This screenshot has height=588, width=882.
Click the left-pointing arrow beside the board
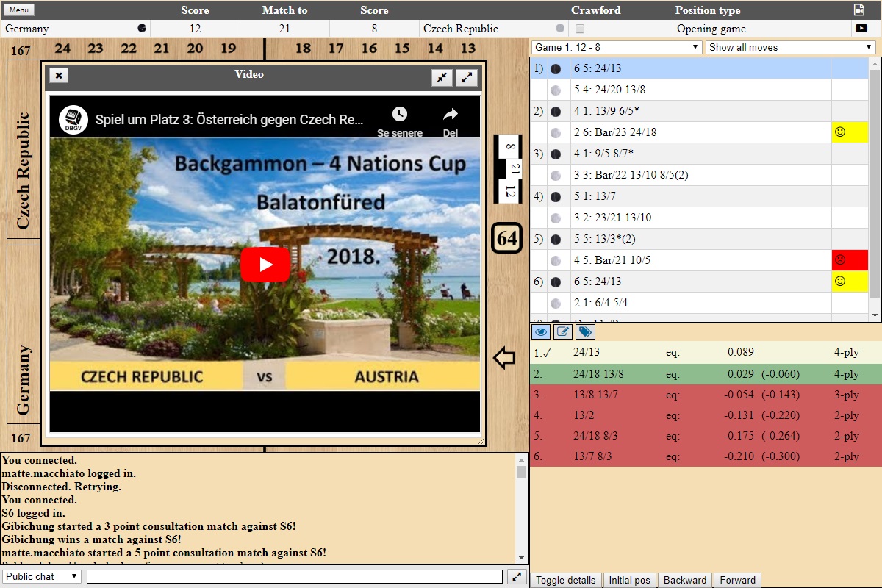(x=504, y=359)
